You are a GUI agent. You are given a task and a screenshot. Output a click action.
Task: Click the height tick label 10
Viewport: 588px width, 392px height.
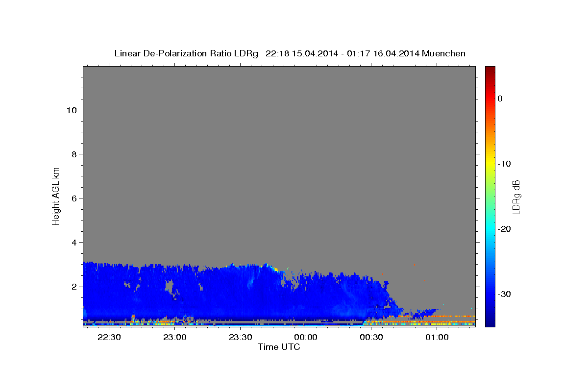pyautogui.click(x=71, y=110)
